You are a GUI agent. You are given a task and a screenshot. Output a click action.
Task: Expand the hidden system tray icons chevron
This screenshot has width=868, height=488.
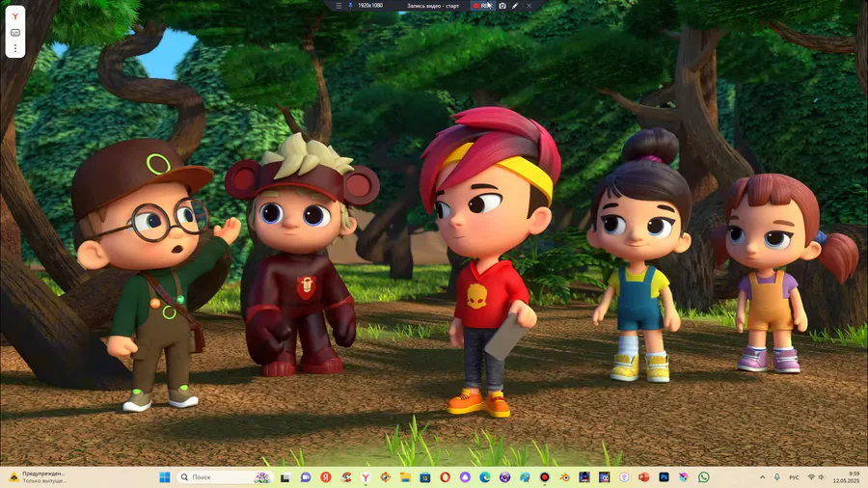coord(762,477)
